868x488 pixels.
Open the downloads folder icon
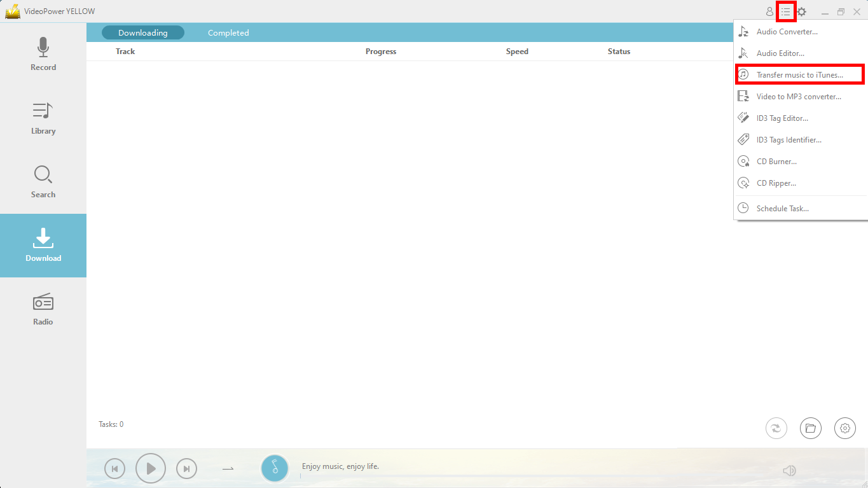811,428
